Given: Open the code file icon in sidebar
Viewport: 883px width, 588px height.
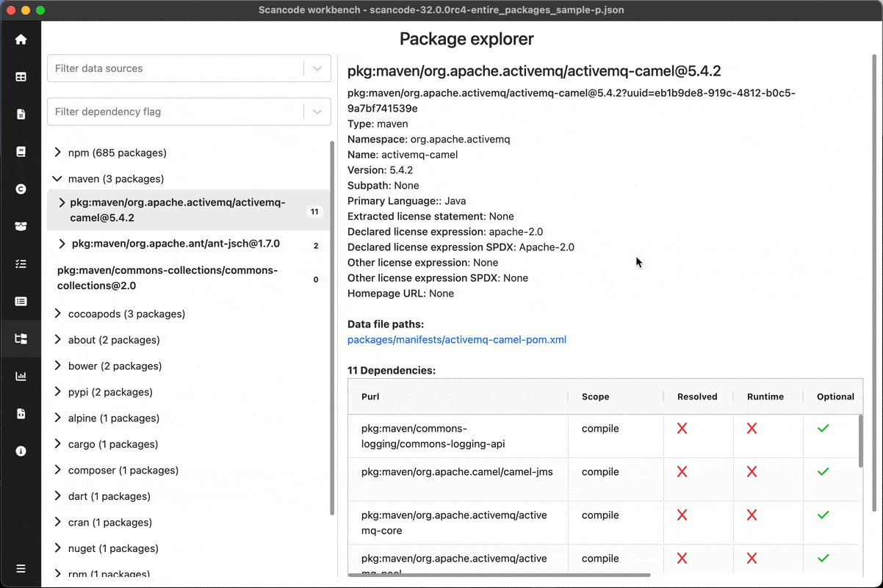Looking at the screenshot, I should tap(21, 413).
